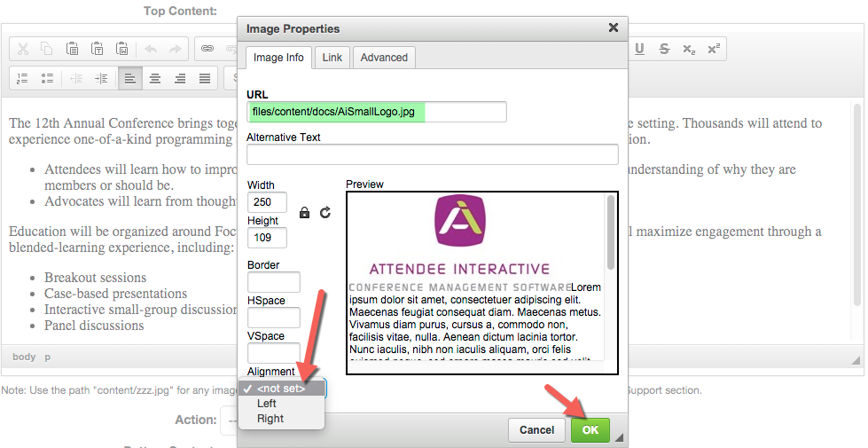868x448 pixels.
Task: Select the <not set> alignment option
Action: pos(280,389)
